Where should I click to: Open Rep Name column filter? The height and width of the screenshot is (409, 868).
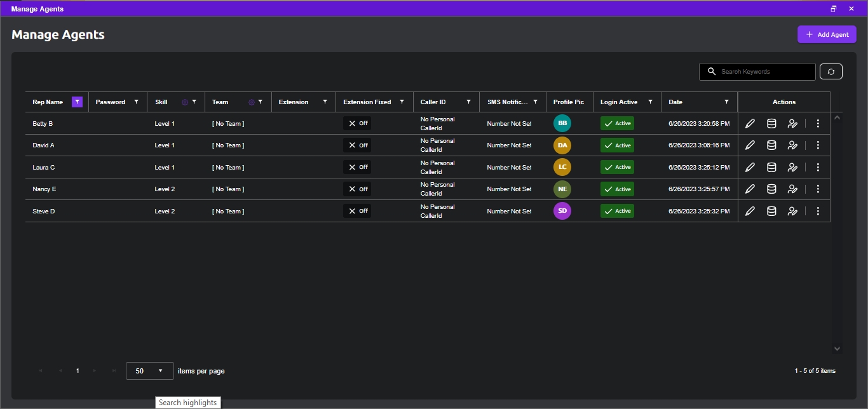77,102
